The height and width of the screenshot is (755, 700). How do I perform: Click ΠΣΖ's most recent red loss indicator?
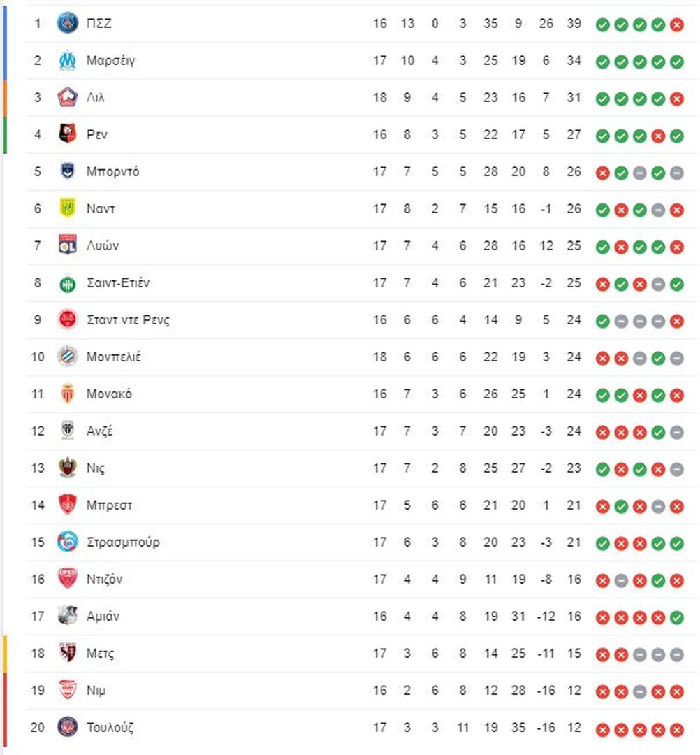click(x=676, y=24)
